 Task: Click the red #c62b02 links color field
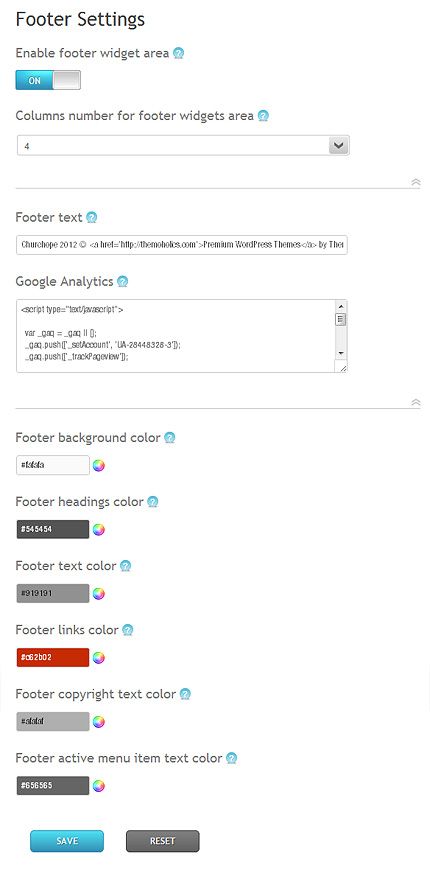point(53,658)
